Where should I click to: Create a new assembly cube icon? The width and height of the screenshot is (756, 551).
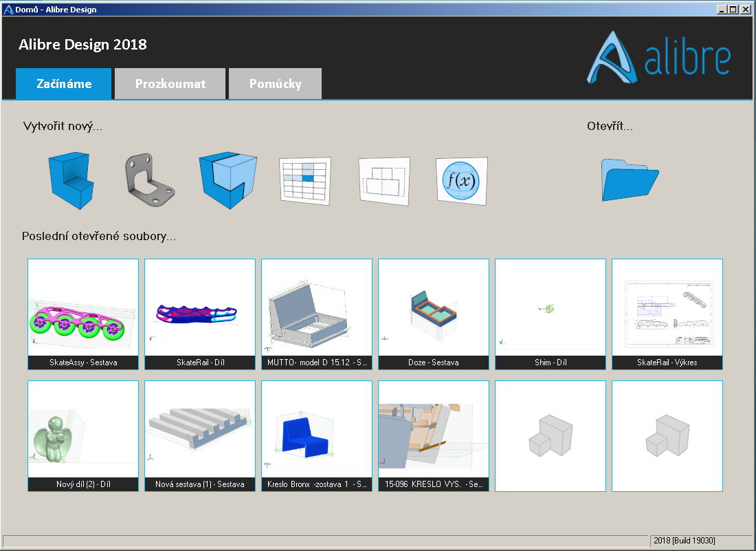228,180
